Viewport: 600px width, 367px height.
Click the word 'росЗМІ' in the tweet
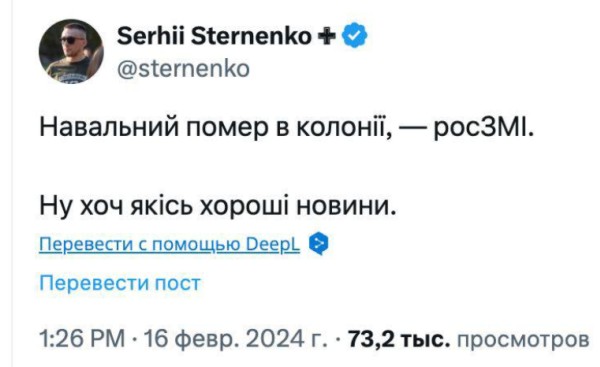click(480, 127)
